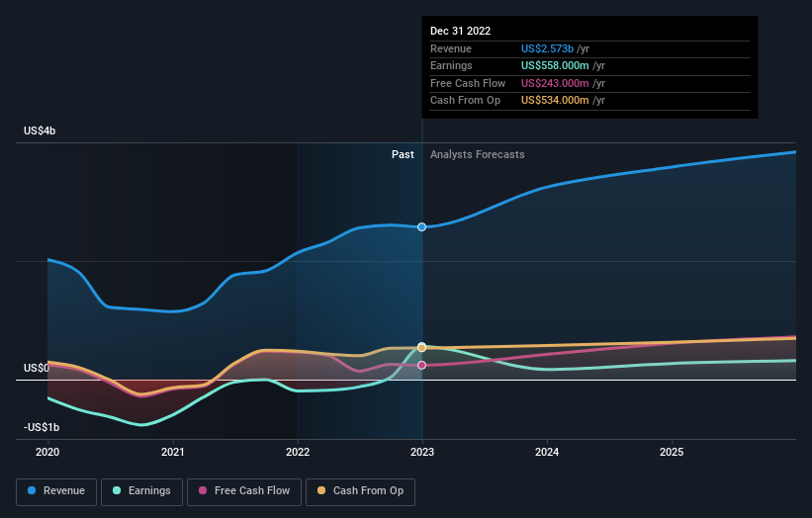812x518 pixels.
Task: Click the 2024 x-axis label
Action: click(547, 453)
